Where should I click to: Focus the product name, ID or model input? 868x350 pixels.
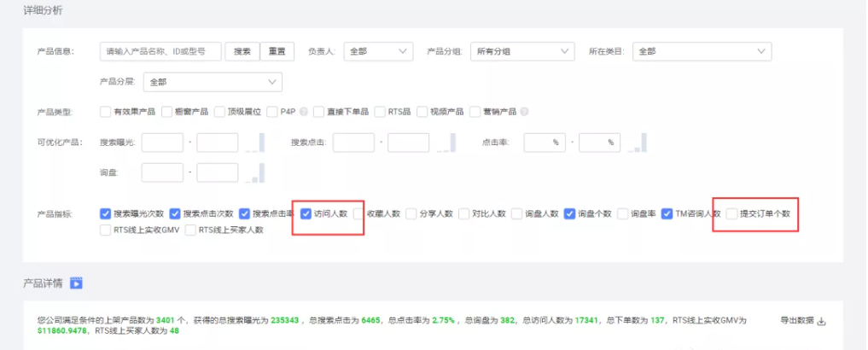tap(160, 51)
